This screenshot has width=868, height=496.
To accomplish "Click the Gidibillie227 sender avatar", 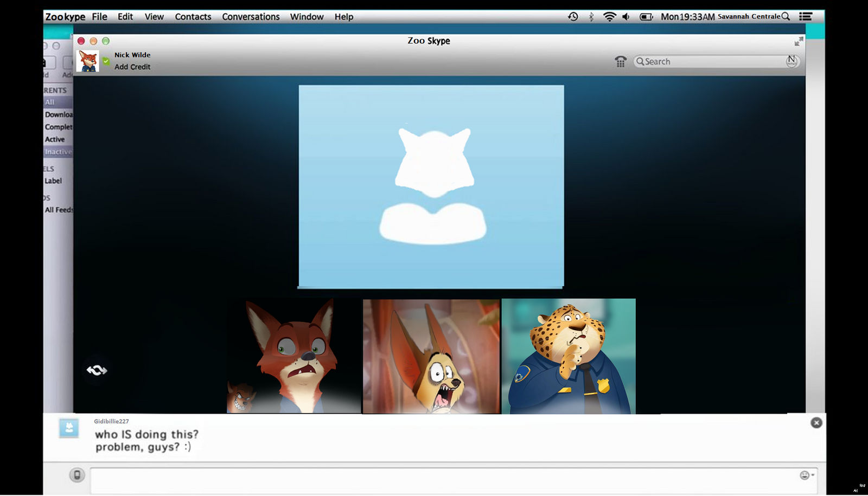I will pyautogui.click(x=69, y=428).
